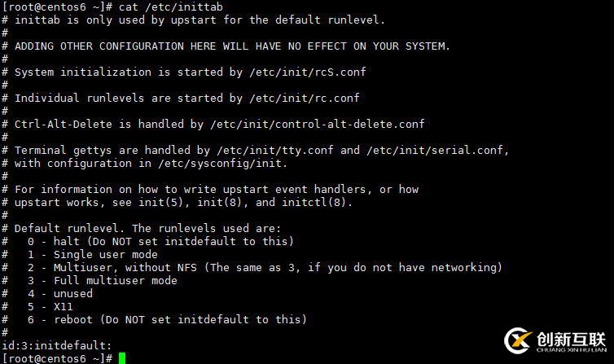614x364 pixels.
Task: Click the /etc/init/rc.conf path text
Action: (305, 98)
